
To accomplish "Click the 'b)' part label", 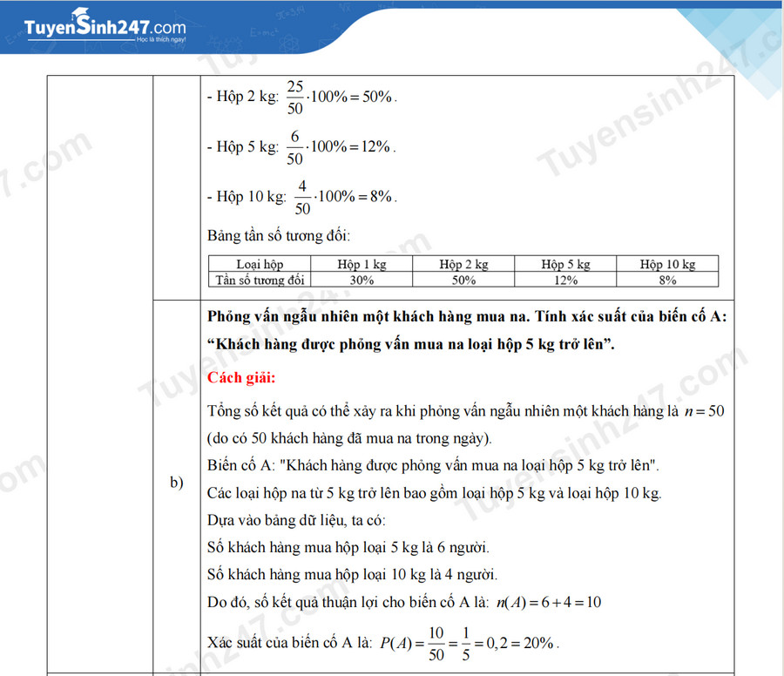I will pyautogui.click(x=177, y=482).
